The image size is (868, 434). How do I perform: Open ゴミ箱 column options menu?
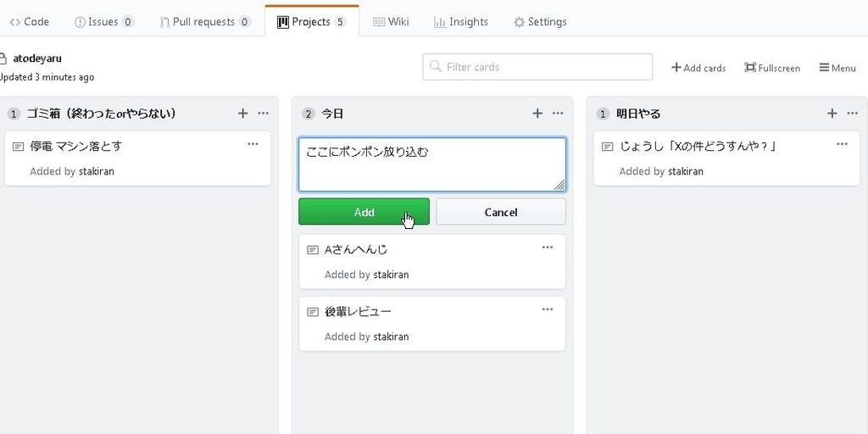click(263, 114)
